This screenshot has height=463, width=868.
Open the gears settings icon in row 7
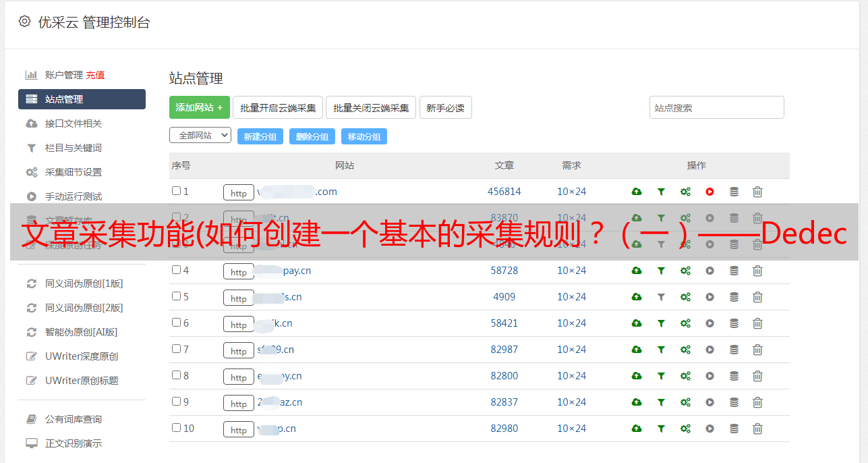[685, 350]
